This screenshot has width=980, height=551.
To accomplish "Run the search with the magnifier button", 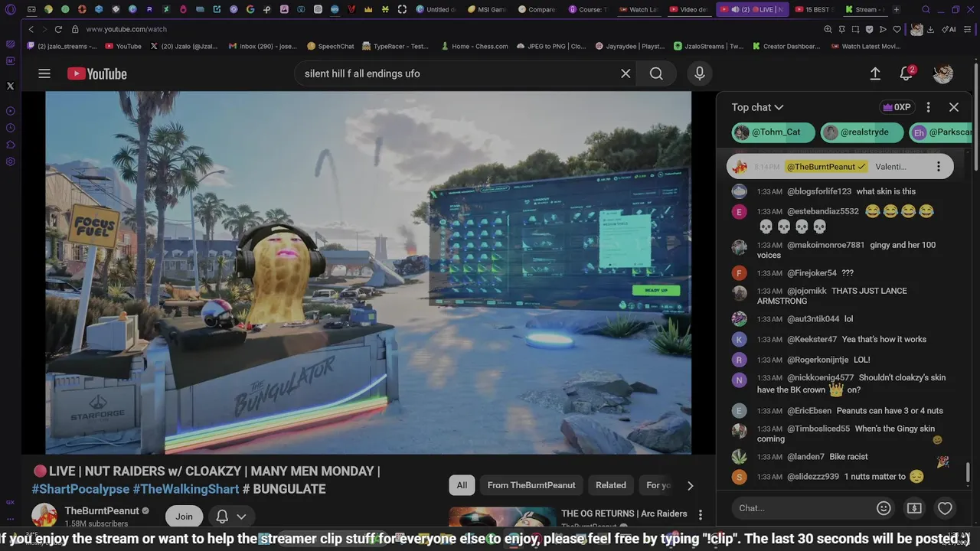I will pos(656,73).
